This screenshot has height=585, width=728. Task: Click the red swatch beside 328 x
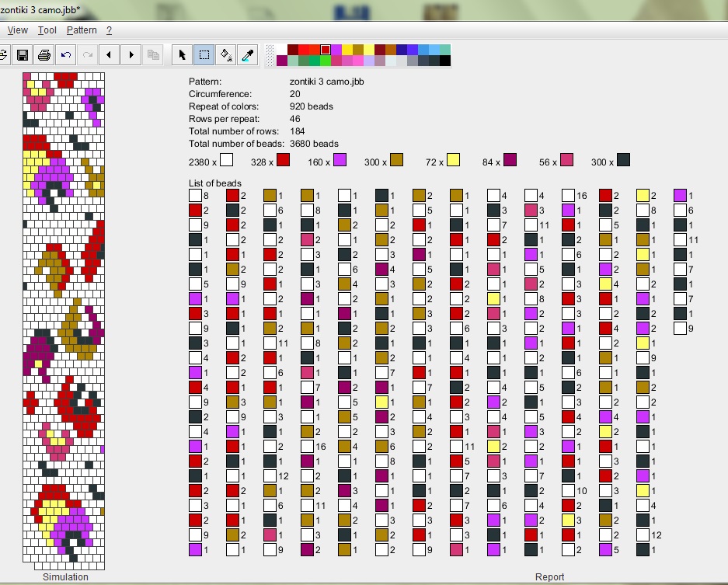tap(283, 160)
